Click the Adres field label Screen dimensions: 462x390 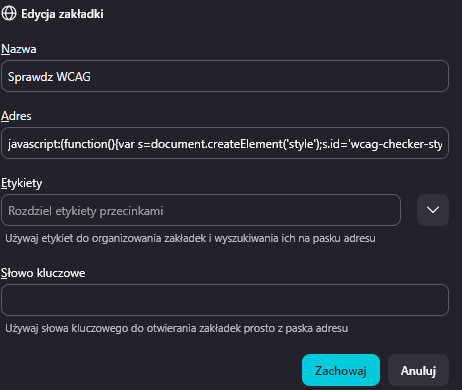(16, 116)
